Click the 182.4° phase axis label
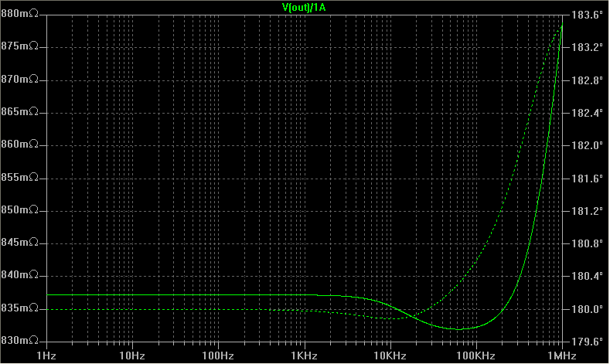Image resolution: width=610 pixels, height=364 pixels. tap(587, 113)
